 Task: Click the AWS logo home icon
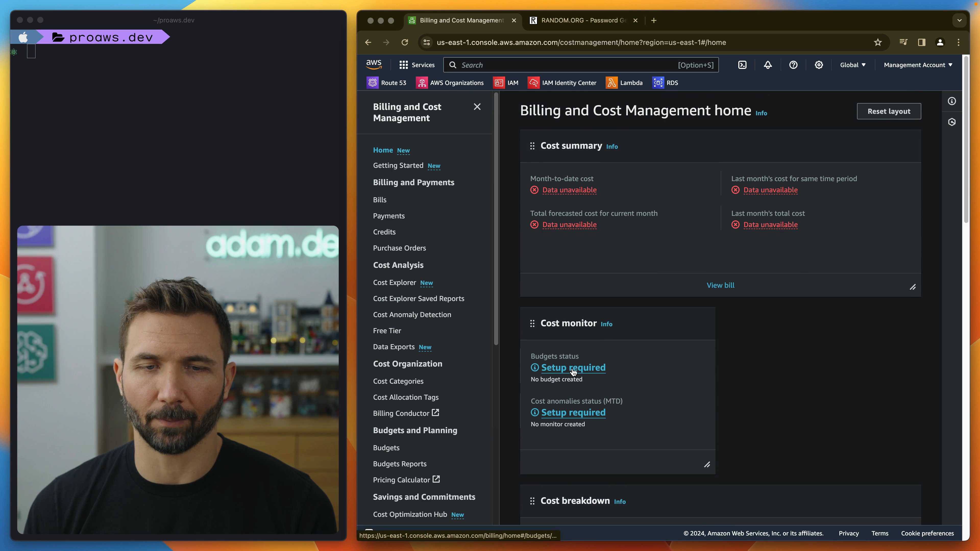point(374,65)
